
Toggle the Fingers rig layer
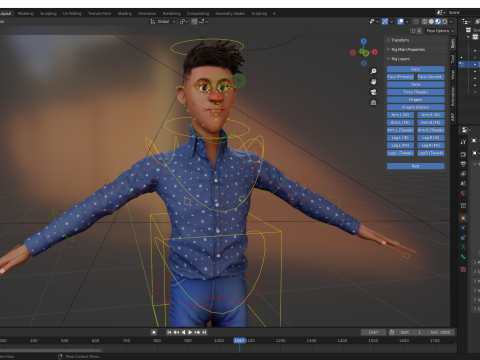(415, 100)
